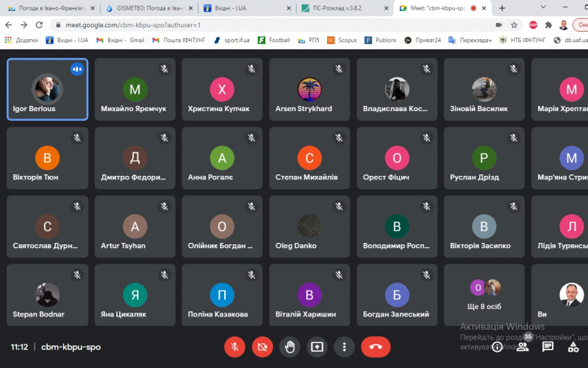Screen dimensions: 588x368
Task: Click the Яна Цикаляк participant name
Action: 123,314
